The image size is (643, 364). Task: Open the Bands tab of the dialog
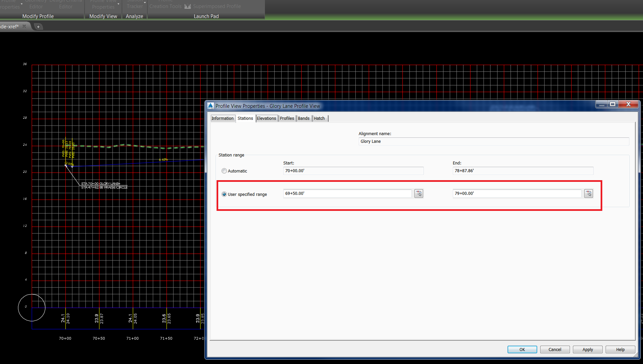click(x=304, y=118)
